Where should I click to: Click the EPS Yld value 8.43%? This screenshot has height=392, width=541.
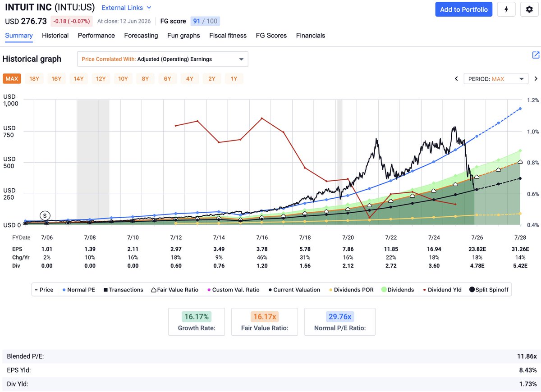pos(528,370)
